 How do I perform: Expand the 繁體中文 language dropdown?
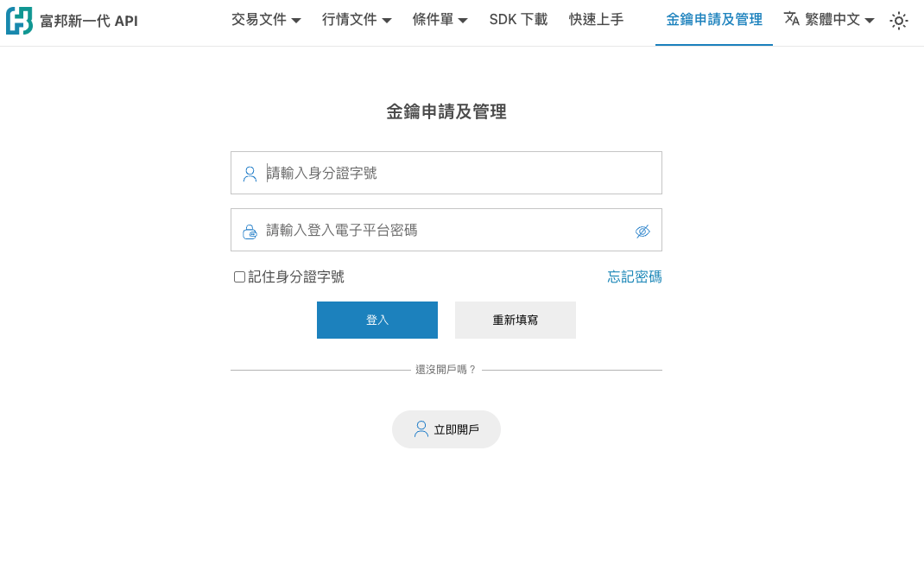[827, 21]
